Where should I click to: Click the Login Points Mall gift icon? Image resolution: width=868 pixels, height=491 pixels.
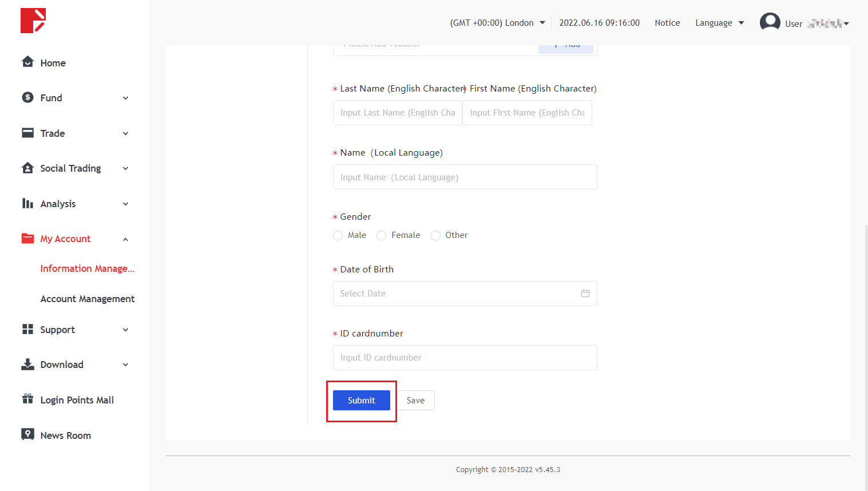27,399
